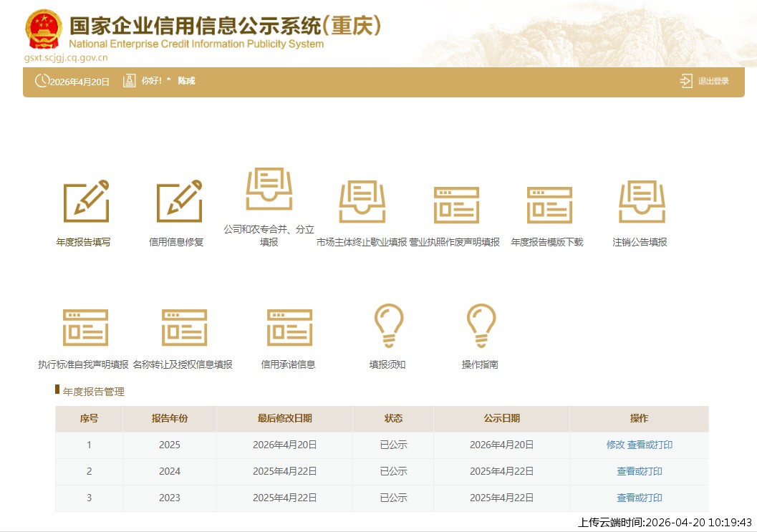Click the national emblem logo
757x532 pixels.
44,29
